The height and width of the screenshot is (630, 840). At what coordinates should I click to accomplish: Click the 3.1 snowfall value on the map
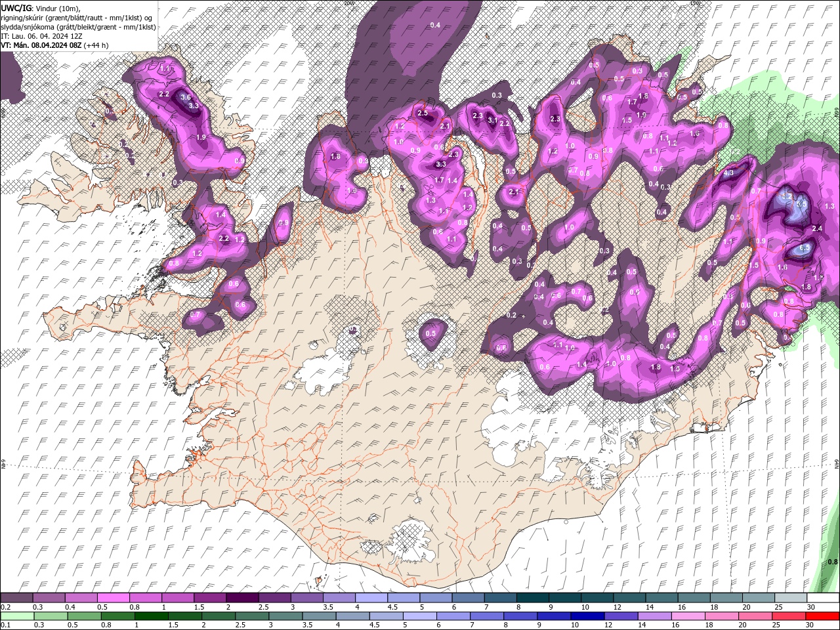(492, 120)
